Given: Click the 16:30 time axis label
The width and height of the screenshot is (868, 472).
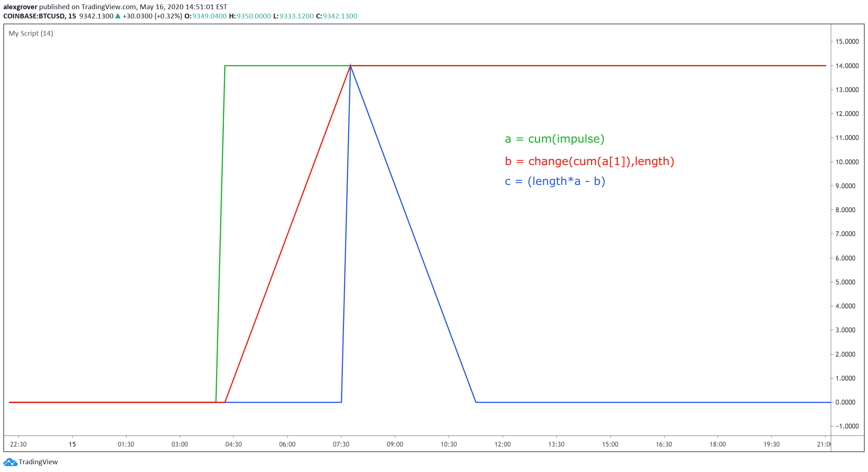Looking at the screenshot, I should coord(664,444).
